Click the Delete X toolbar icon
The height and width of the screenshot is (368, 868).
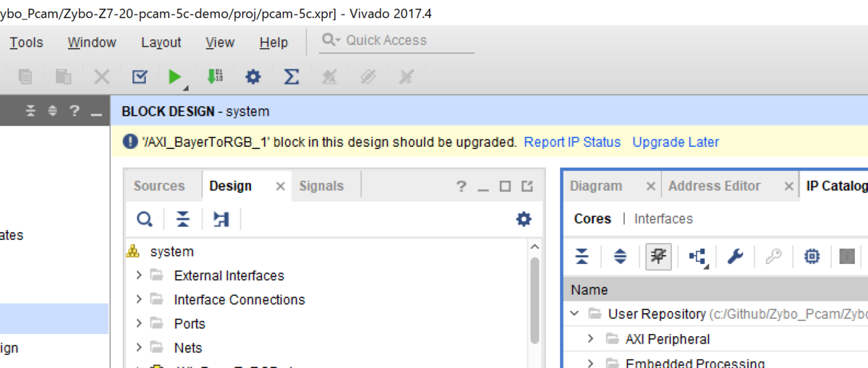tap(102, 76)
